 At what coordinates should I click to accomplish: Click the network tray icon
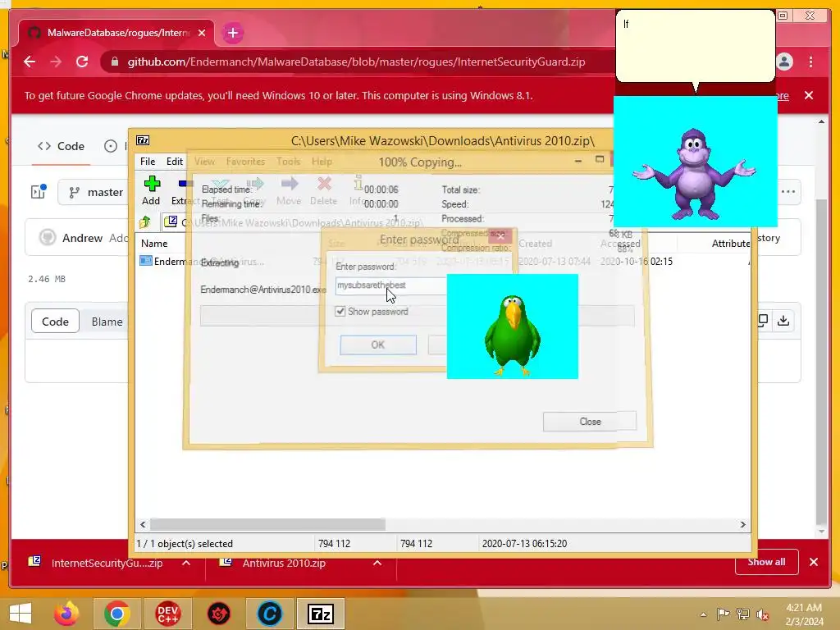742,614
